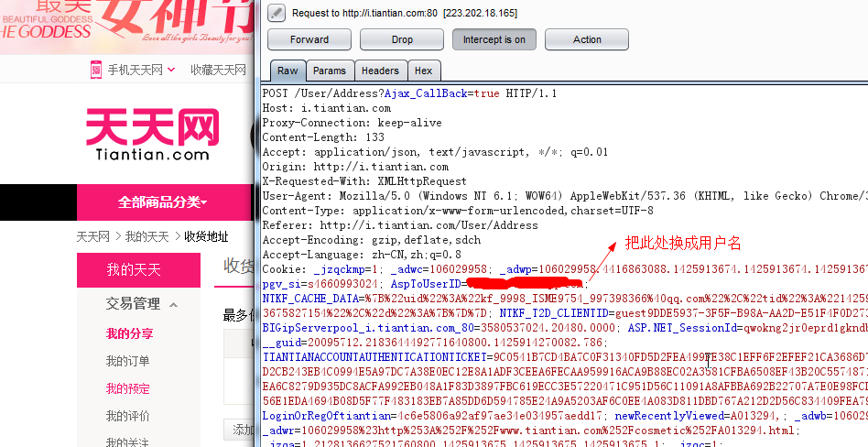Switch to the Raw tab

pos(288,71)
